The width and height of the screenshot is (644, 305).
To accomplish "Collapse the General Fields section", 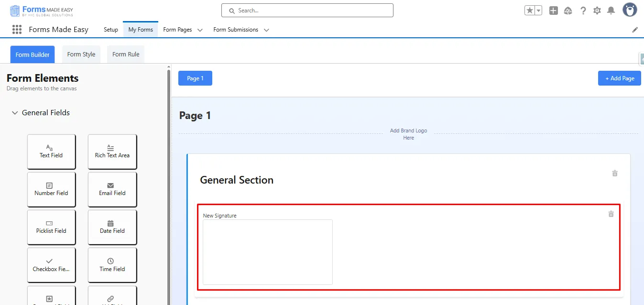I will tap(15, 113).
